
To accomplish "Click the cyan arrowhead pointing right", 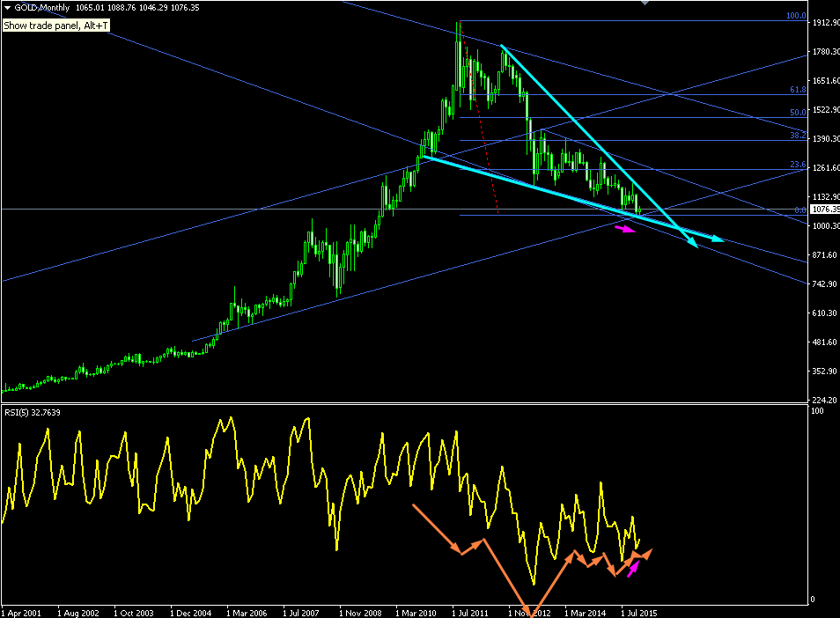I will 718,239.
